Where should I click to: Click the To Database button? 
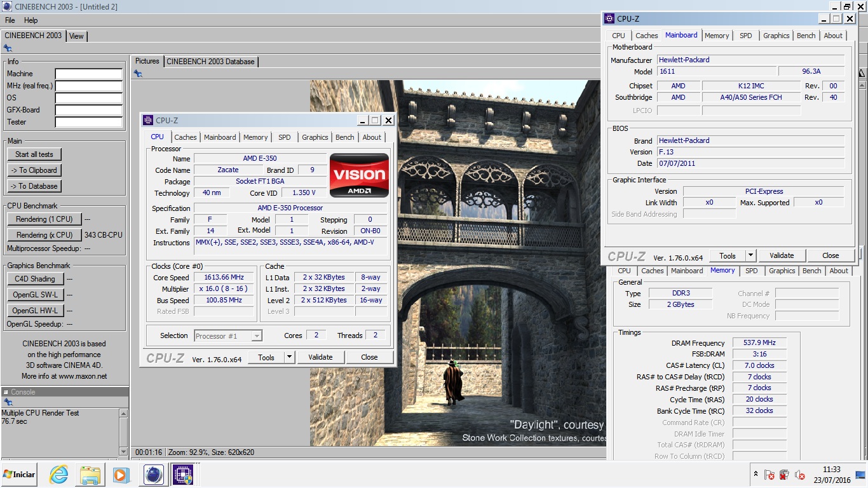pos(34,186)
